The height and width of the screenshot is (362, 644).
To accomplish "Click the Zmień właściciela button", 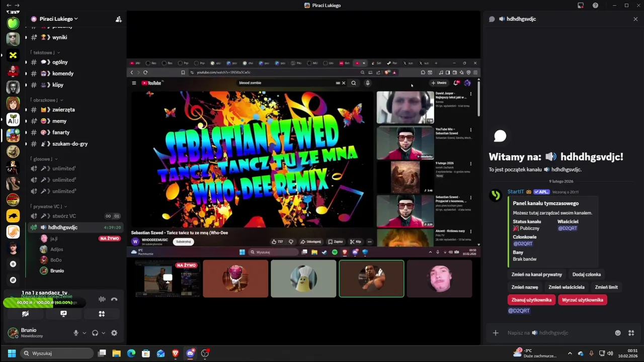I will 567,287.
